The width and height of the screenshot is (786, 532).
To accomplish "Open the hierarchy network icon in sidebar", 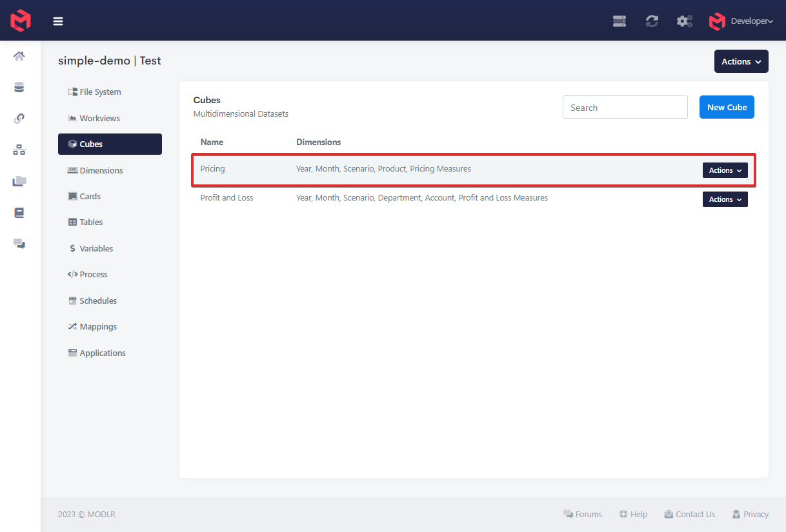I will 19,150.
